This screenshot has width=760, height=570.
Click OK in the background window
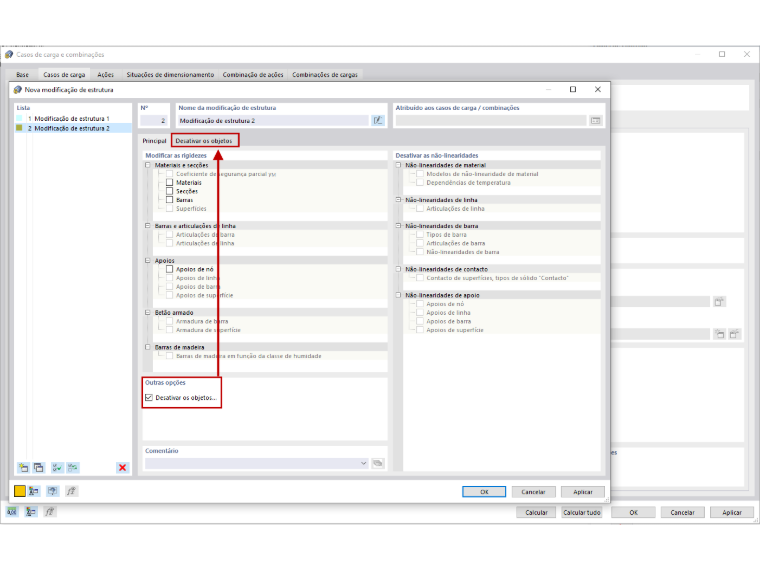633,512
